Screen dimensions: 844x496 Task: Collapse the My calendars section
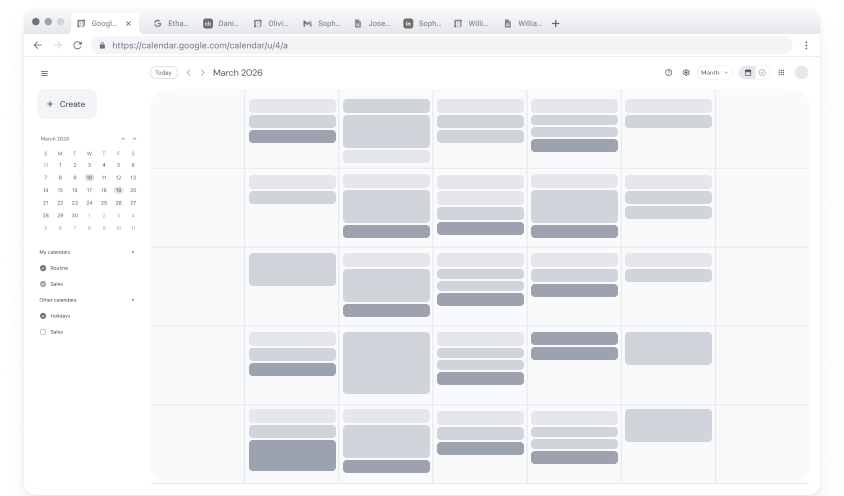coord(133,252)
